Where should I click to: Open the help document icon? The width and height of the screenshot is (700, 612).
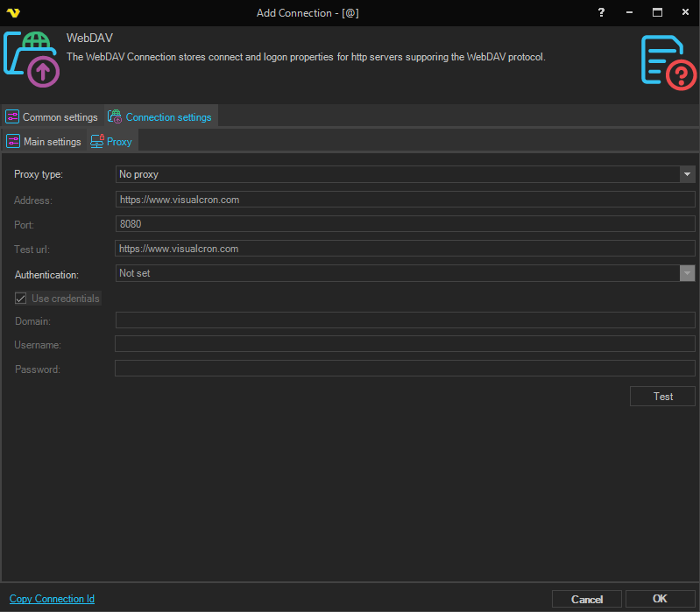[668, 60]
